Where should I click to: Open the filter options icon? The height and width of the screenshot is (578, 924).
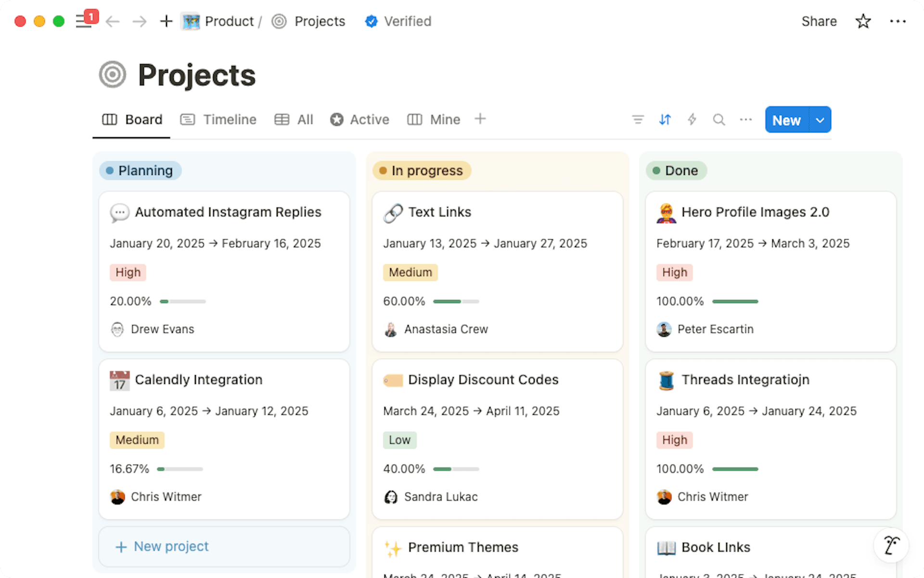point(638,119)
